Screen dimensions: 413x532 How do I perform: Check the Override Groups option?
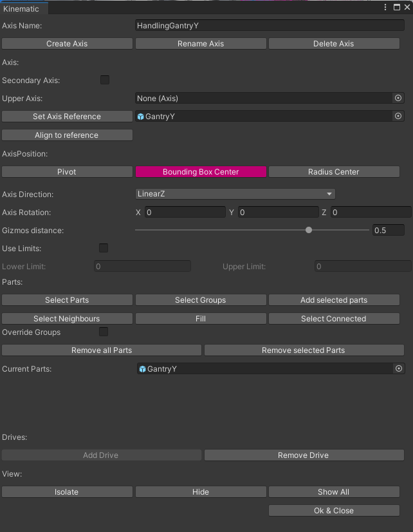(104, 332)
